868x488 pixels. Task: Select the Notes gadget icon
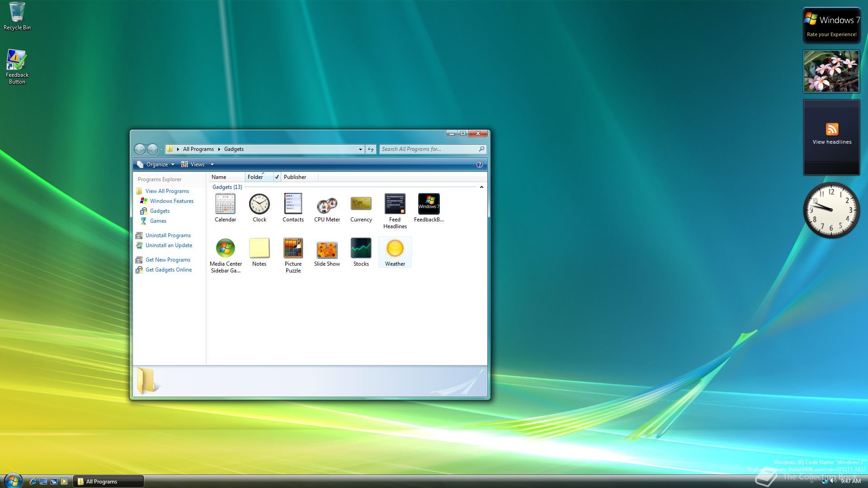[x=259, y=248]
